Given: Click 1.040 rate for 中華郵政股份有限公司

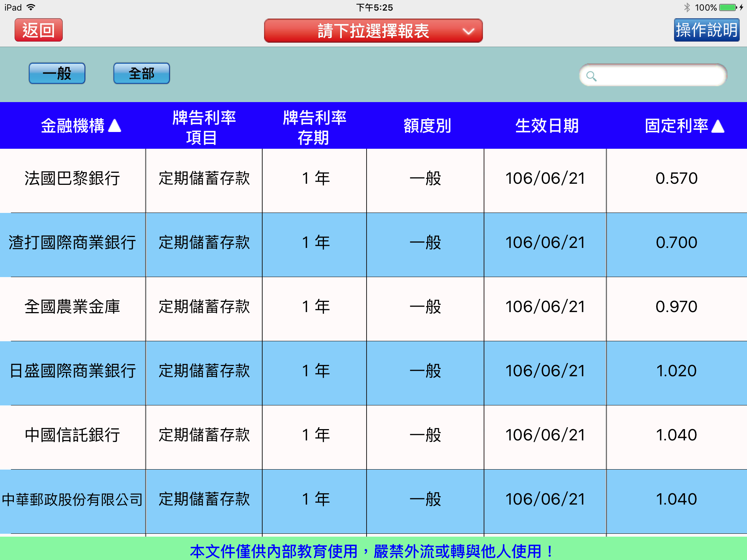Looking at the screenshot, I should click(x=677, y=499).
